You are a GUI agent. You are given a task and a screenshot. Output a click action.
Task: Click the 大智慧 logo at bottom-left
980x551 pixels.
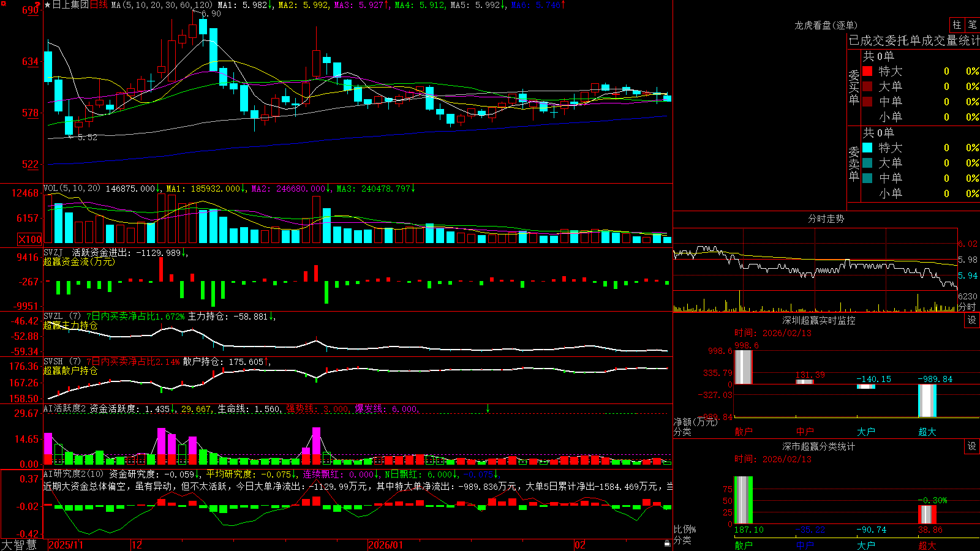pyautogui.click(x=19, y=544)
